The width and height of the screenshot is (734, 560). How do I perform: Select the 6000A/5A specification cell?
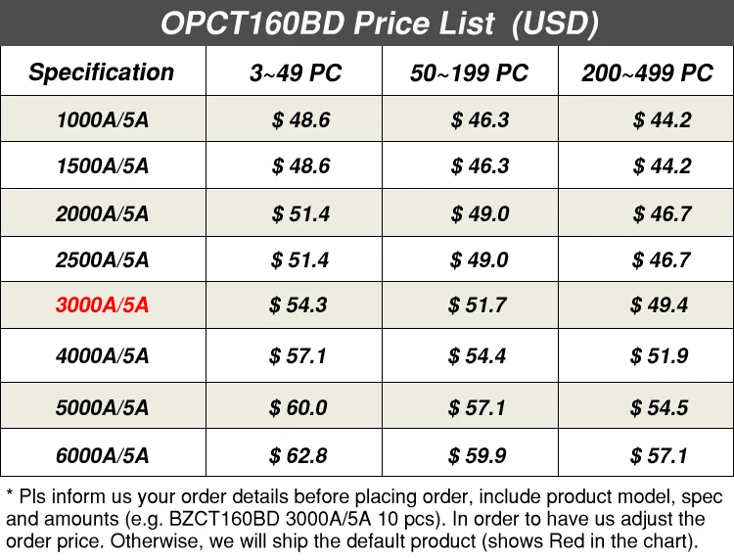click(x=103, y=455)
